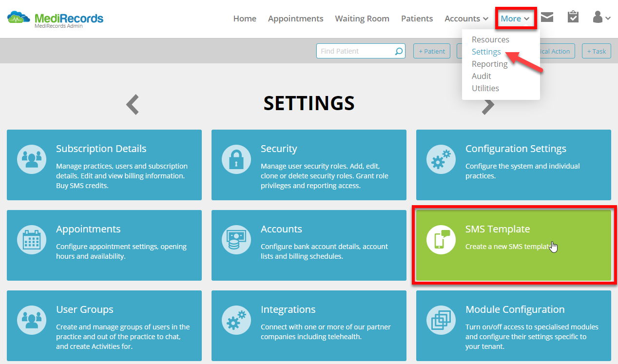Image resolution: width=618 pixels, height=364 pixels.
Task: Expand the Accounts dropdown in the top navigation
Action: [466, 19]
